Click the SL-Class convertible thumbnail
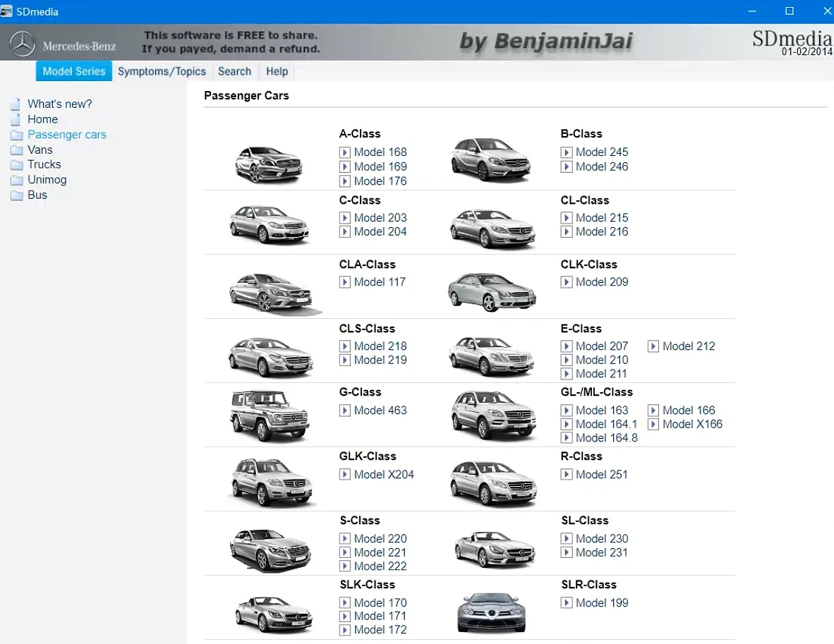Screen dimensions: 834x644 (x=495, y=550)
